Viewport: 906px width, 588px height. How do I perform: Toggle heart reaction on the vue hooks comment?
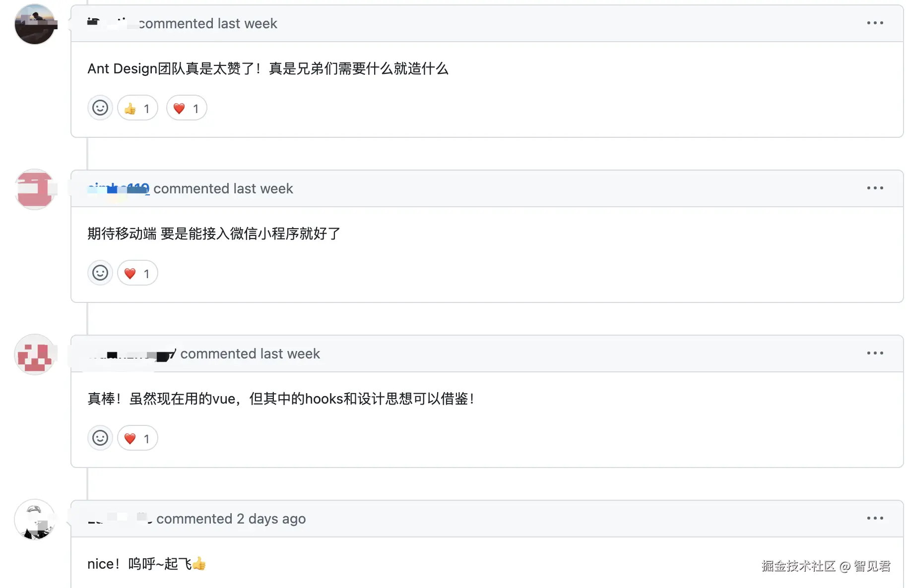tap(137, 438)
